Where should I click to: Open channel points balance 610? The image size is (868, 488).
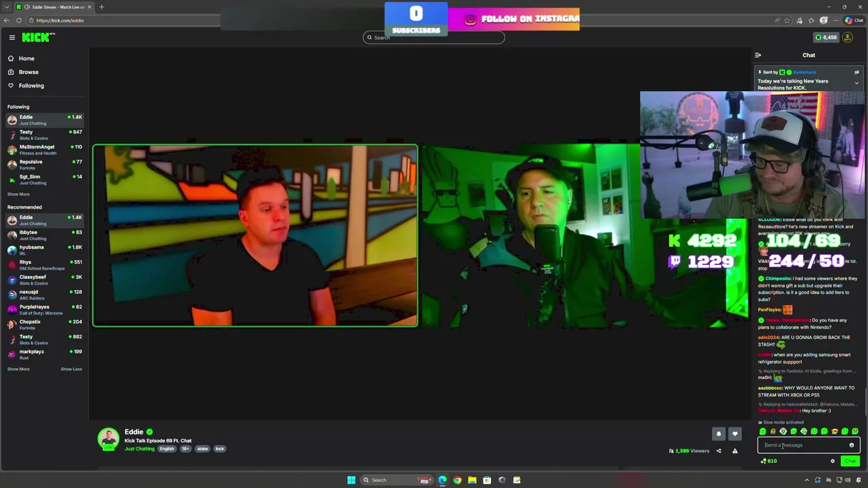pos(768,461)
